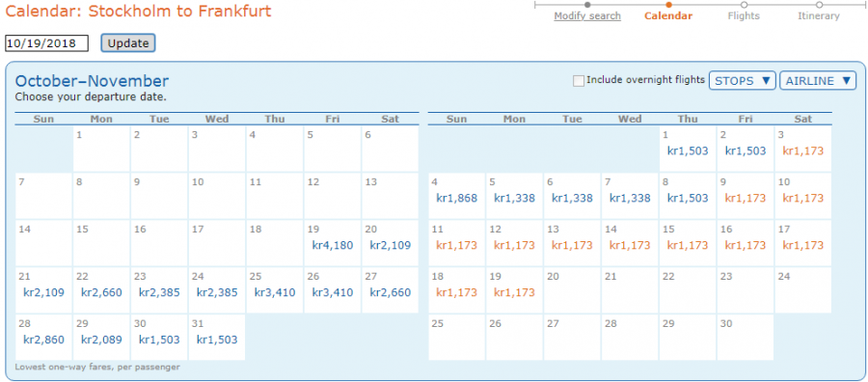Click the Flights step circle indicator
868x382 pixels.
click(744, 5)
